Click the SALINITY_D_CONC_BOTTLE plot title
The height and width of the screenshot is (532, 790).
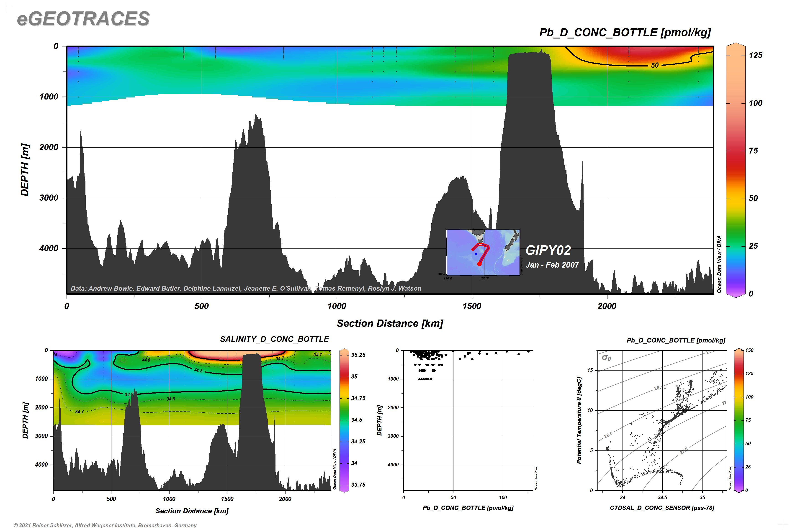[x=274, y=339]
